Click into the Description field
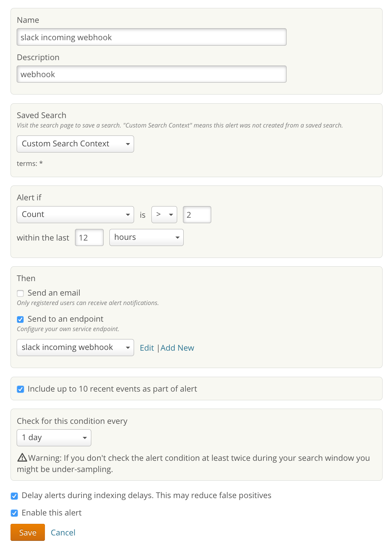Screen dimensions: 392x547 [151, 74]
